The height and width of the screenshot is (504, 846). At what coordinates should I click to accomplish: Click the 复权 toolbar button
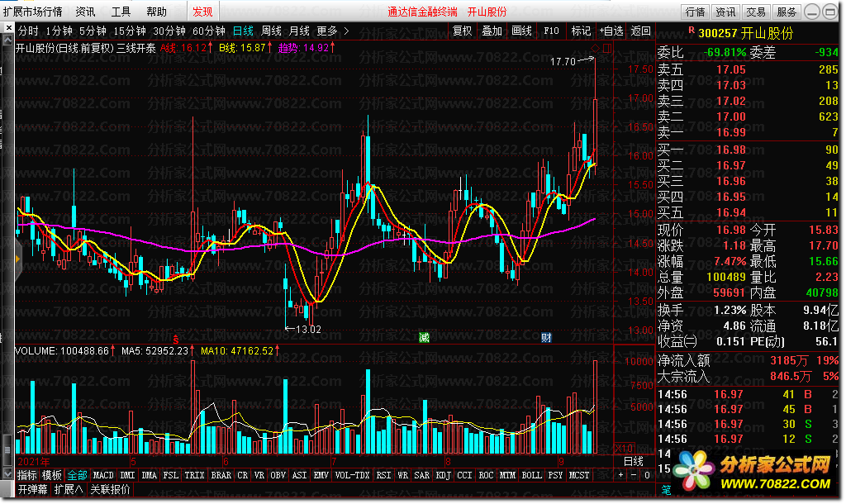[463, 31]
